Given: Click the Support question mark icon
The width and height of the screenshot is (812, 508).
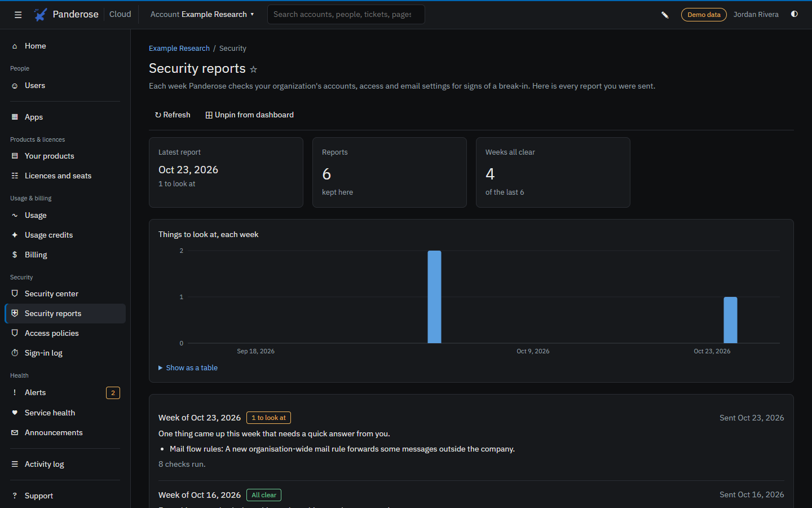Looking at the screenshot, I should coord(15,496).
